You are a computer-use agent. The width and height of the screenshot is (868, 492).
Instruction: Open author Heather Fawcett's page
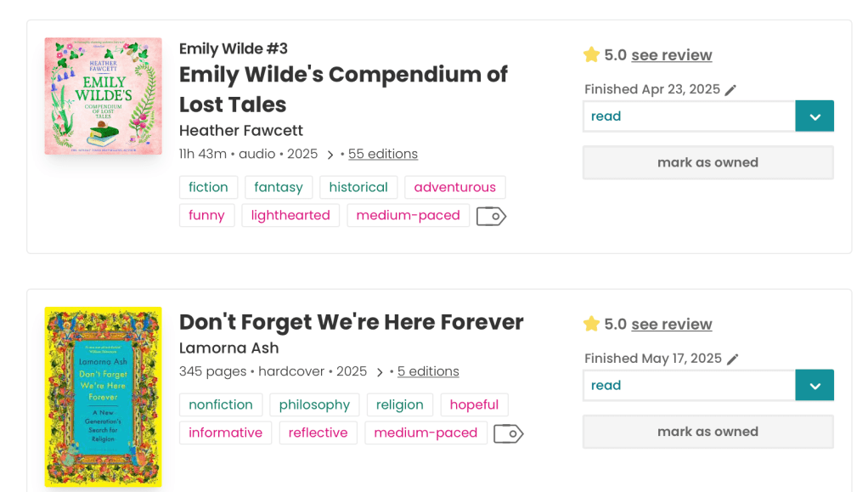(241, 131)
